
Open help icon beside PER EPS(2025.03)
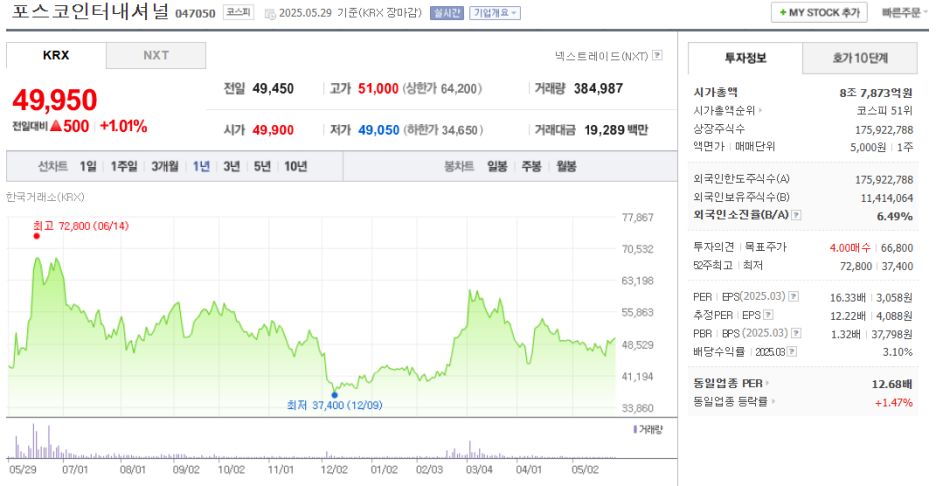(793, 296)
